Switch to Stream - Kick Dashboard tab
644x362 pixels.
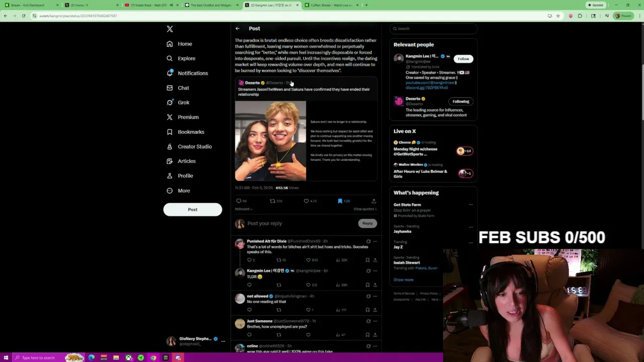tap(32, 5)
